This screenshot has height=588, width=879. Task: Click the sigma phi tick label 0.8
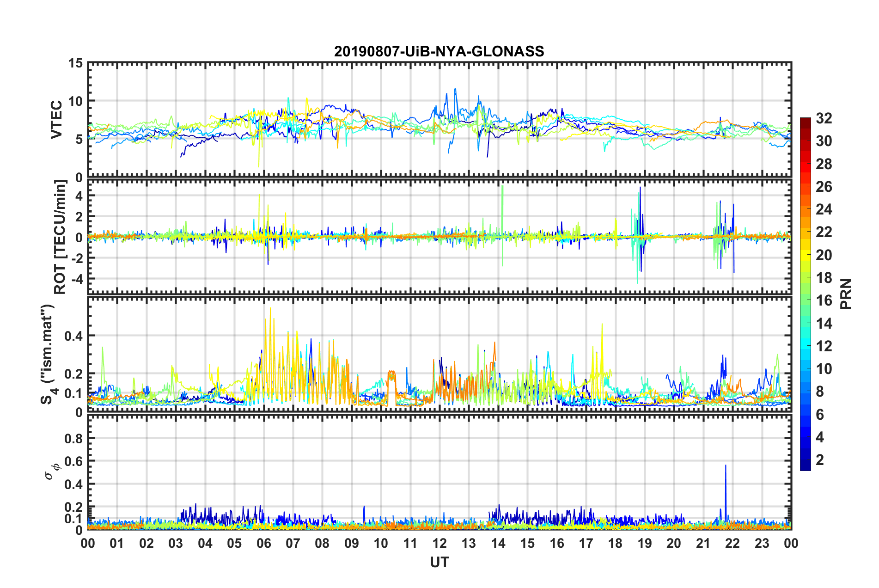(74, 438)
